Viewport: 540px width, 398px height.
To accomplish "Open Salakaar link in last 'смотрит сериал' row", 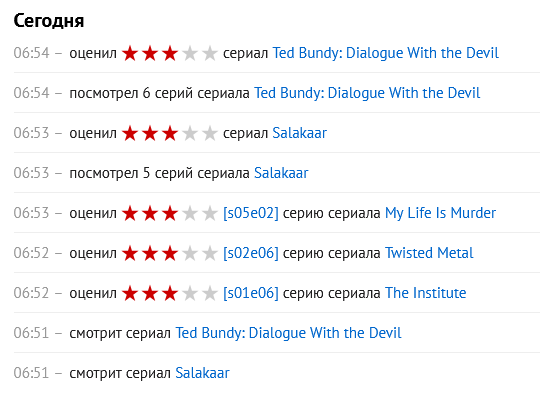I will point(202,373).
